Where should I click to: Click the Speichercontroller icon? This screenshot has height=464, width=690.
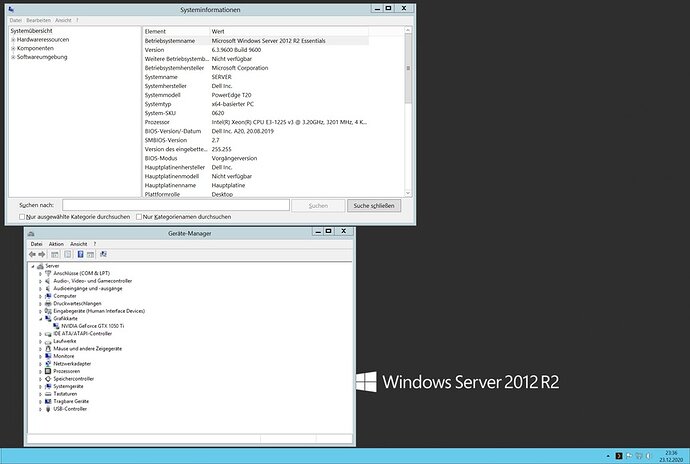point(48,379)
